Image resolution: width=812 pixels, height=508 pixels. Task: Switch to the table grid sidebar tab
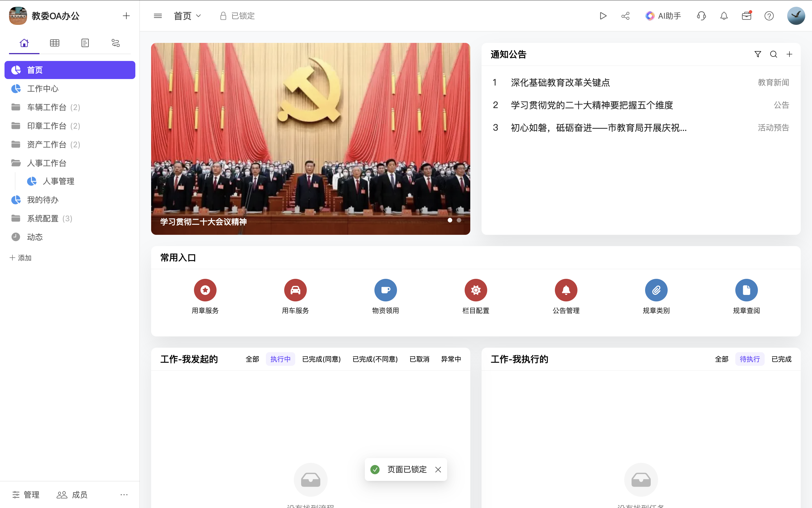pos(55,43)
